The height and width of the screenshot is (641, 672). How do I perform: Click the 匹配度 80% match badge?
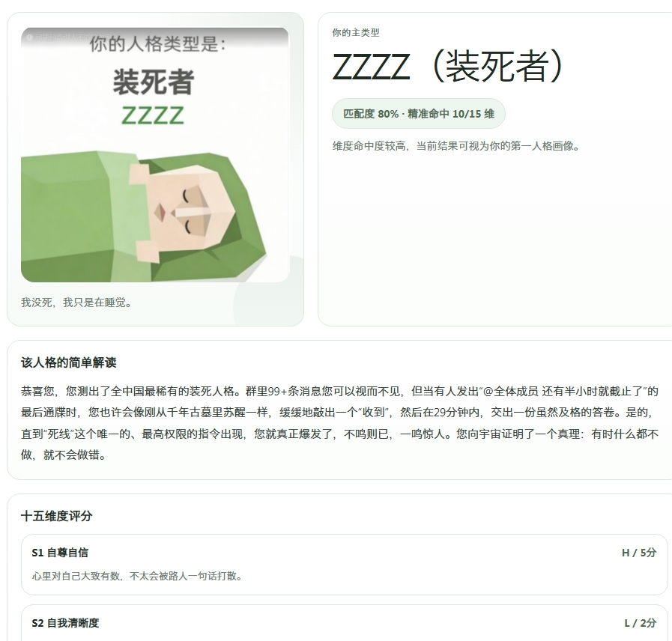(418, 114)
